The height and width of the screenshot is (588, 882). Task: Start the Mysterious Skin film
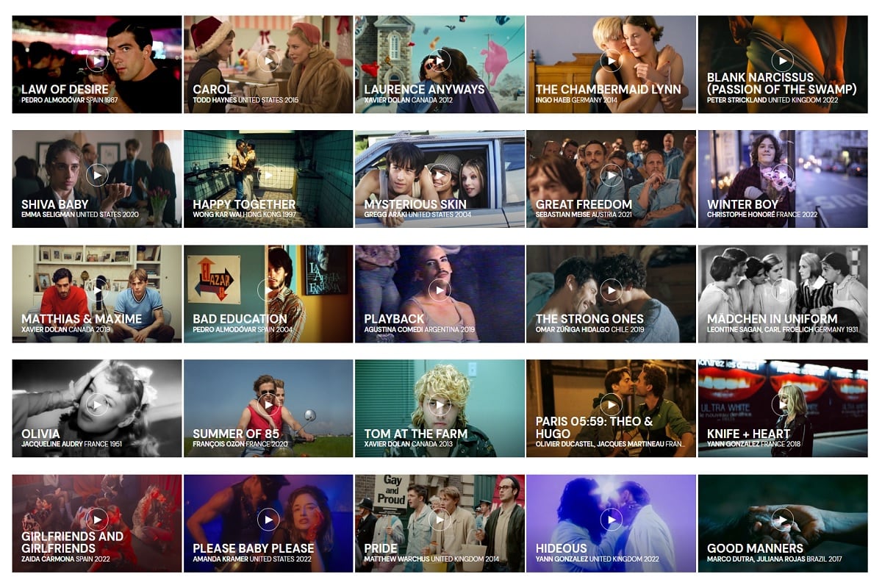click(440, 175)
